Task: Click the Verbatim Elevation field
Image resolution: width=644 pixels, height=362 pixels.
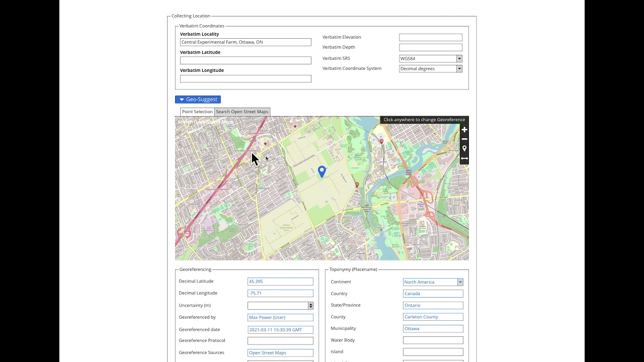Action: (431, 37)
